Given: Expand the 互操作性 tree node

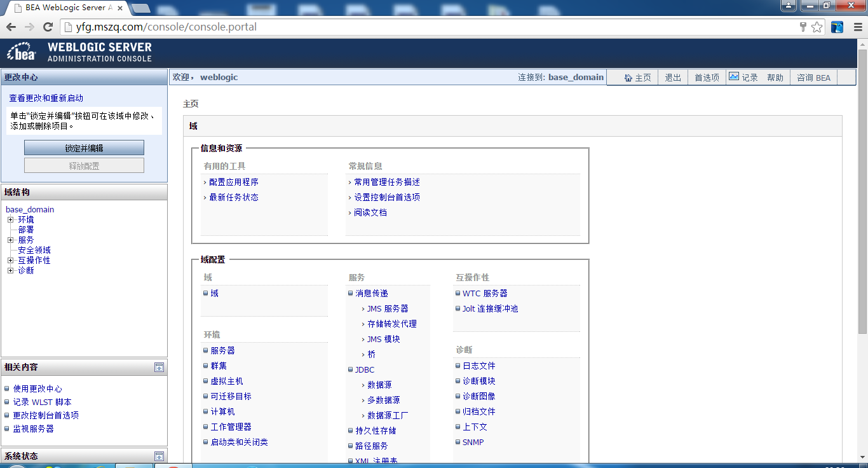Looking at the screenshot, I should click(10, 260).
